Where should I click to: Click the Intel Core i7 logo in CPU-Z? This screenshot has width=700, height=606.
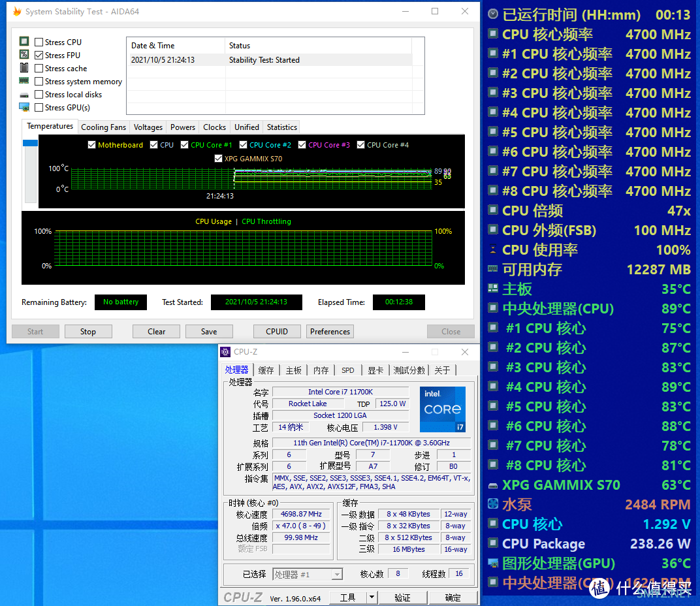coord(443,409)
